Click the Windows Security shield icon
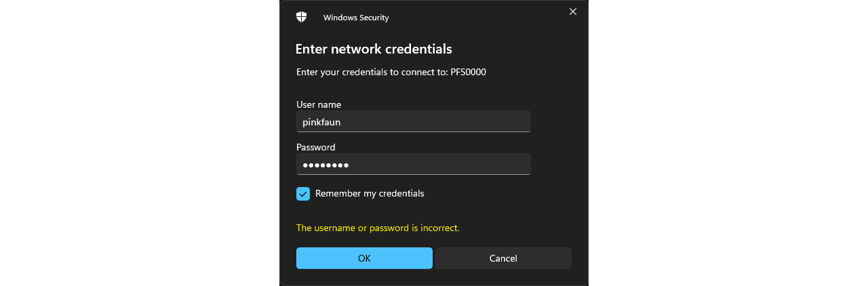This screenshot has height=286, width=868. pyautogui.click(x=302, y=17)
